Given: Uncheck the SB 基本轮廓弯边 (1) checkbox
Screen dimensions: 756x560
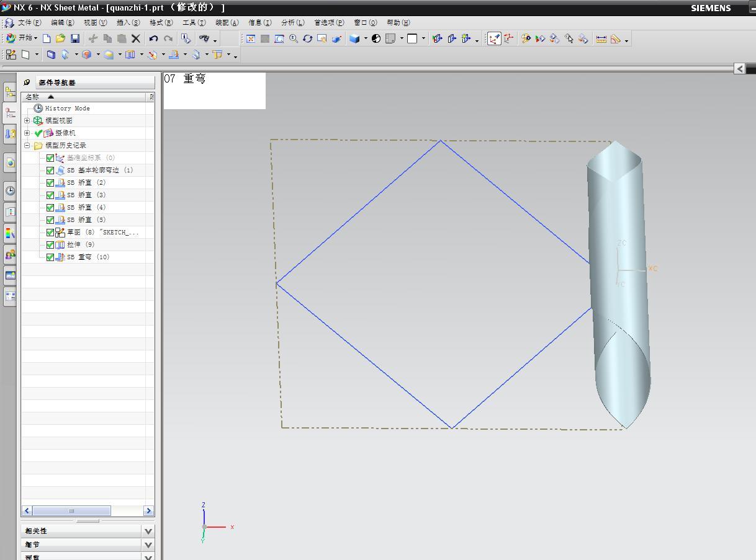Looking at the screenshot, I should pyautogui.click(x=50, y=171).
